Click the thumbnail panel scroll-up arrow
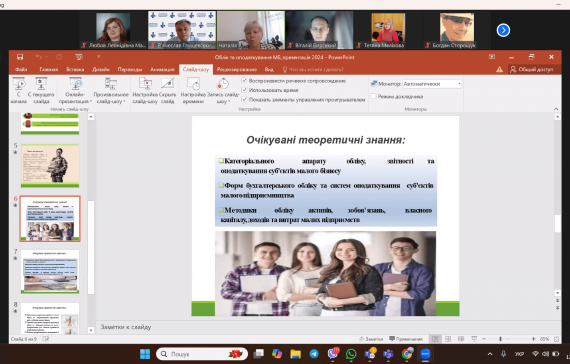The width and height of the screenshot is (570, 364). (x=91, y=117)
